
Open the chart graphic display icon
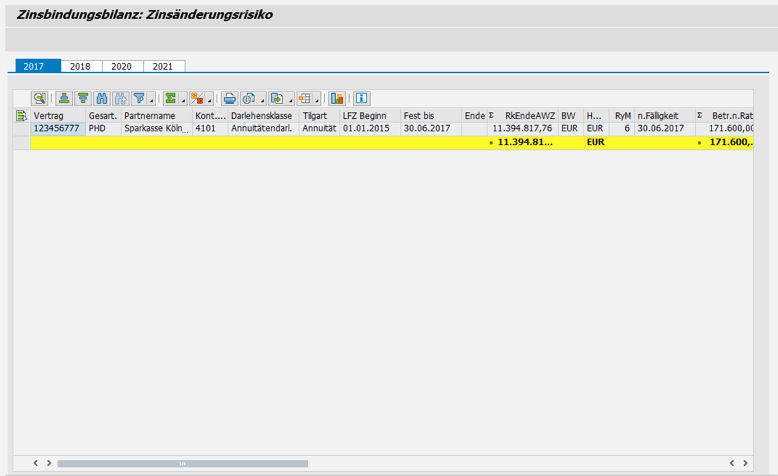click(x=337, y=98)
